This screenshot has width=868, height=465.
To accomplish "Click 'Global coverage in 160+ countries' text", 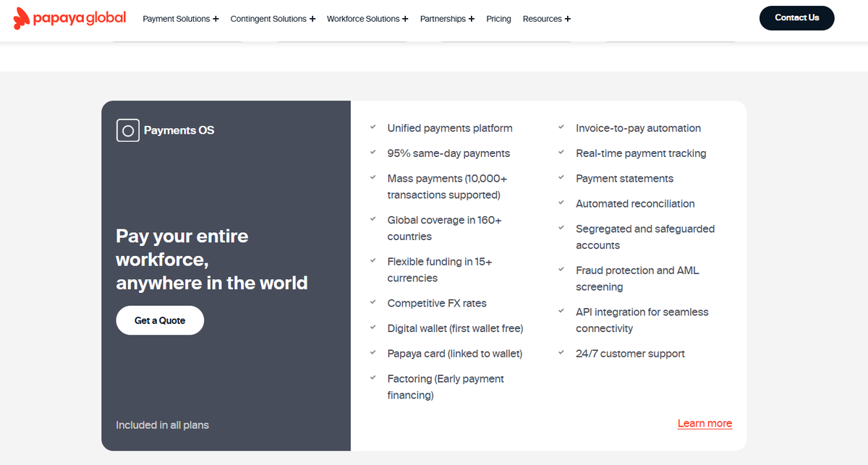I will (x=445, y=229).
